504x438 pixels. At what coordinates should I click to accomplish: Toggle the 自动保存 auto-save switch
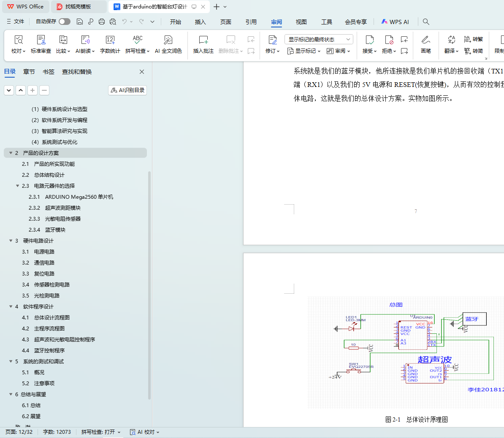(65, 22)
